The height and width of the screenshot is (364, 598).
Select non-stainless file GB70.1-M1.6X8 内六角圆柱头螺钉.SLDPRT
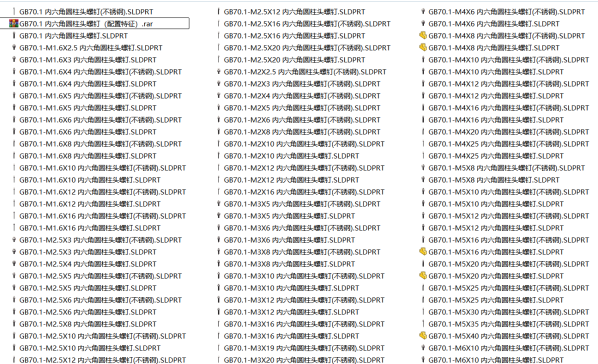(x=88, y=156)
